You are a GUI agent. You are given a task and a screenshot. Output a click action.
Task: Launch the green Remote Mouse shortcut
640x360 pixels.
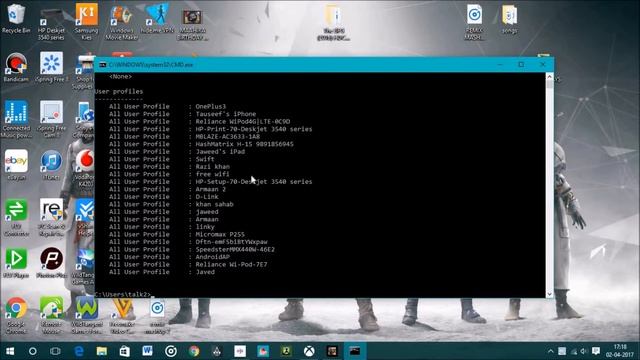coord(51,315)
